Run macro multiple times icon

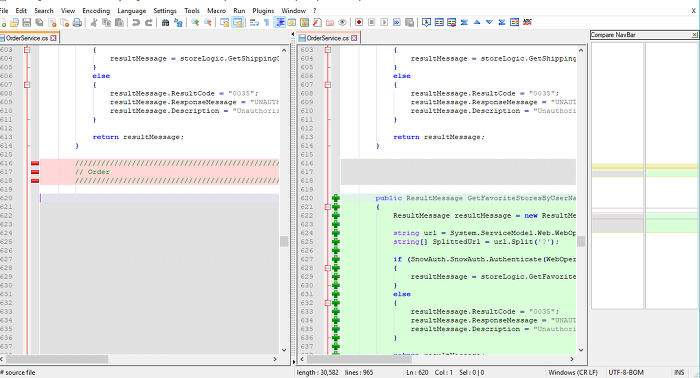[396, 22]
